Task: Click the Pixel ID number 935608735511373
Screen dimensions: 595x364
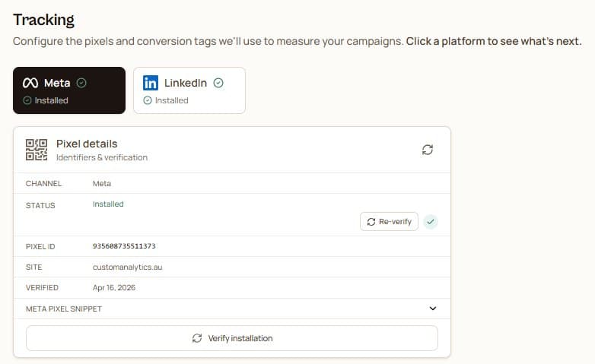Action: 124,246
